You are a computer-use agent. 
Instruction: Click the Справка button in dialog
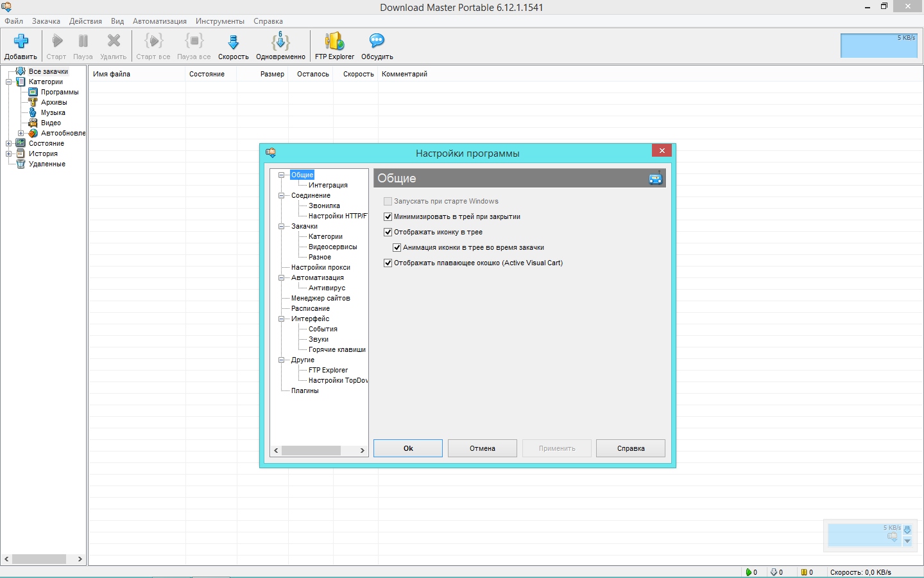pos(631,448)
